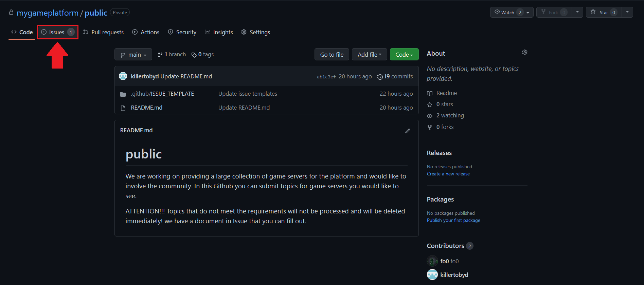Click the public repository name link
Image resolution: width=644 pixels, height=285 pixels.
(x=96, y=13)
